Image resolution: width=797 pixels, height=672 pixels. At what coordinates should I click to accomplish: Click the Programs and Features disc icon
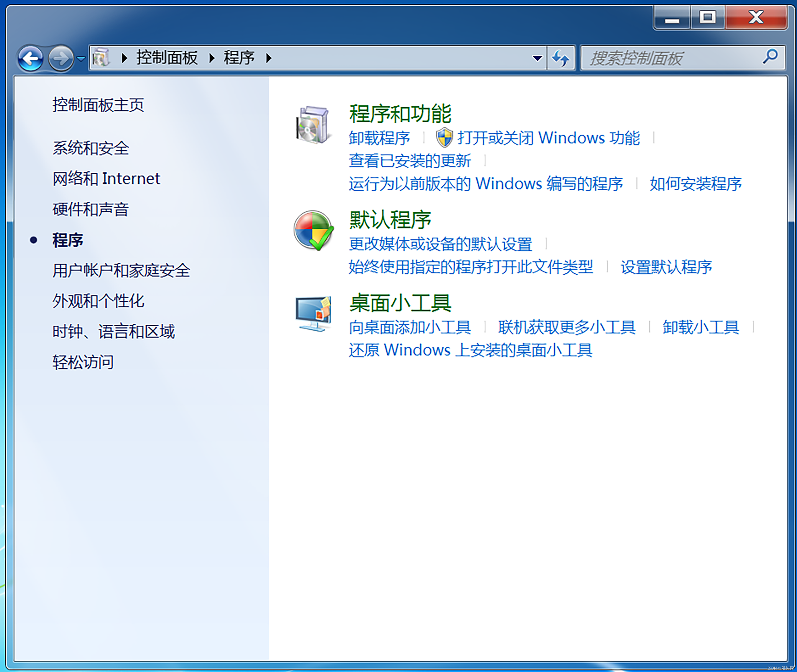(x=312, y=125)
